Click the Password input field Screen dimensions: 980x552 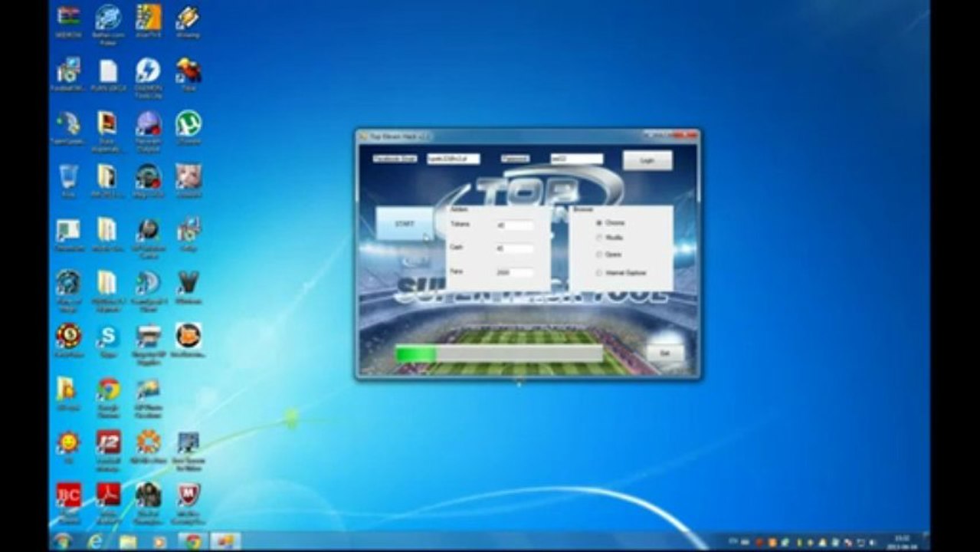coord(576,159)
